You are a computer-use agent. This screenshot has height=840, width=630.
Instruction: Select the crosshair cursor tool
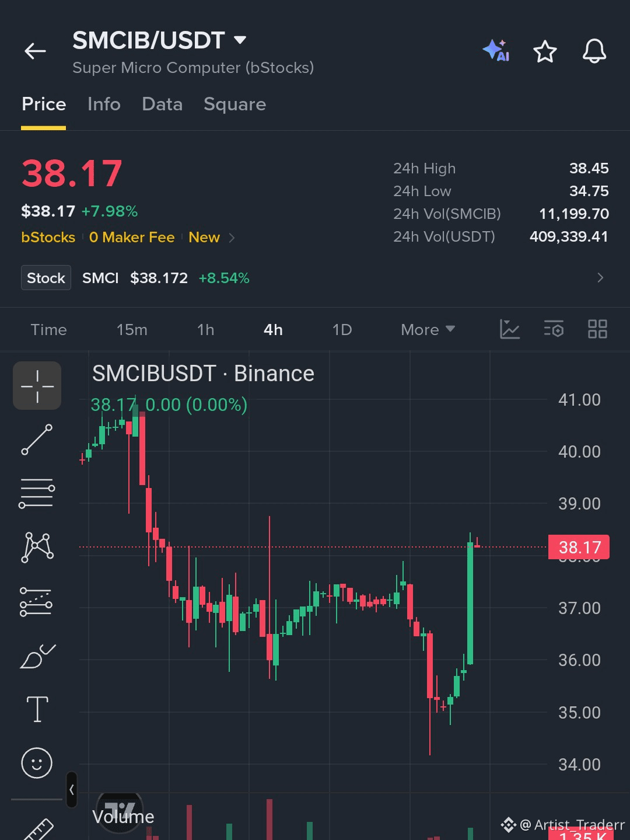click(x=37, y=386)
